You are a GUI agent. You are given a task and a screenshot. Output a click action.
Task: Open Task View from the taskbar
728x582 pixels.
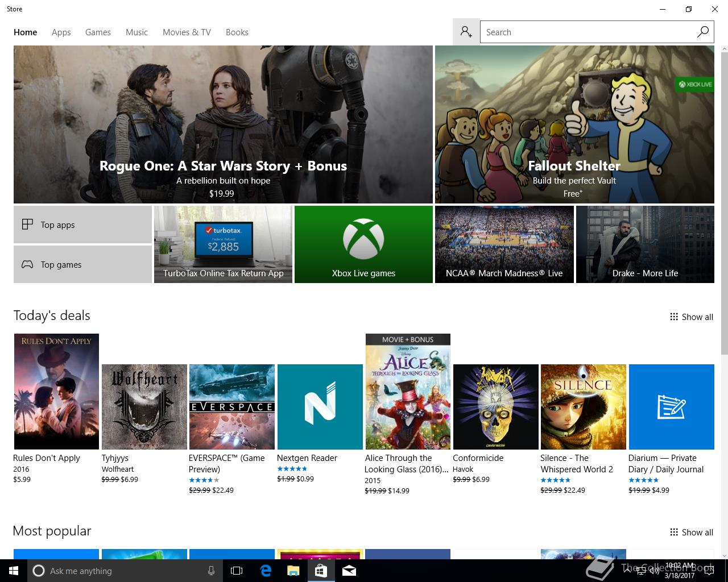coord(237,571)
